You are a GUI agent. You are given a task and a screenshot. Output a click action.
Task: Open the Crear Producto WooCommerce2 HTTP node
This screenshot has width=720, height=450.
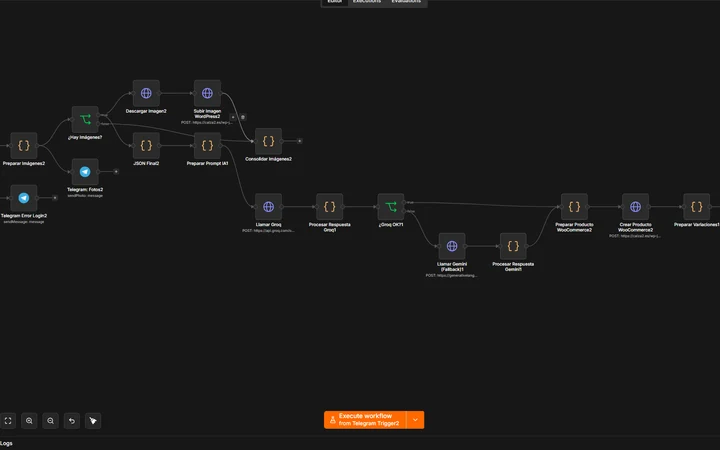coord(635,207)
